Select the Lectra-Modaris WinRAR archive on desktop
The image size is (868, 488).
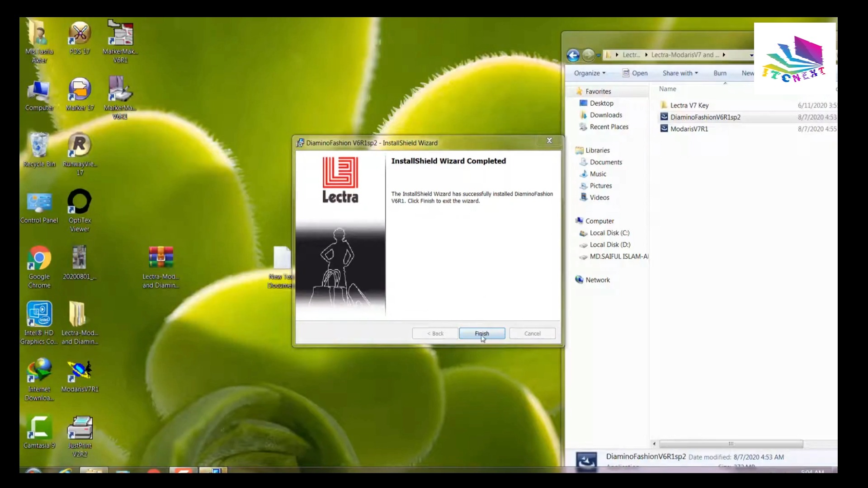[161, 267]
